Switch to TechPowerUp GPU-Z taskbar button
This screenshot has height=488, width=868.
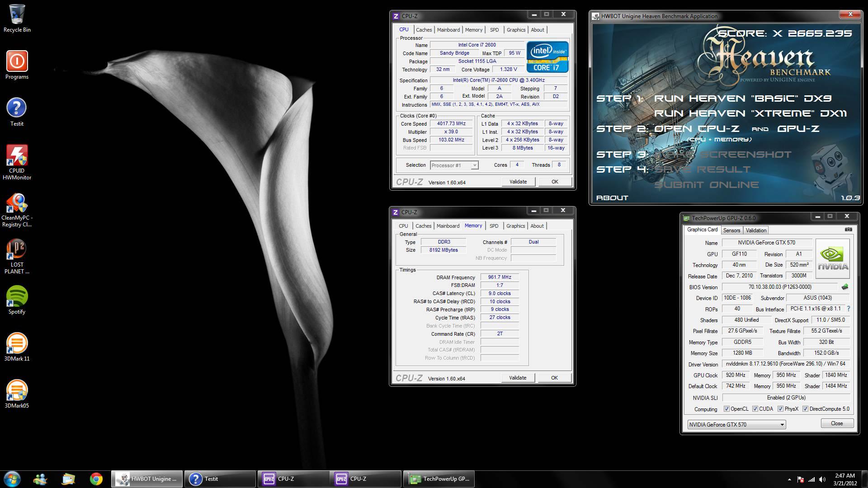click(x=439, y=479)
